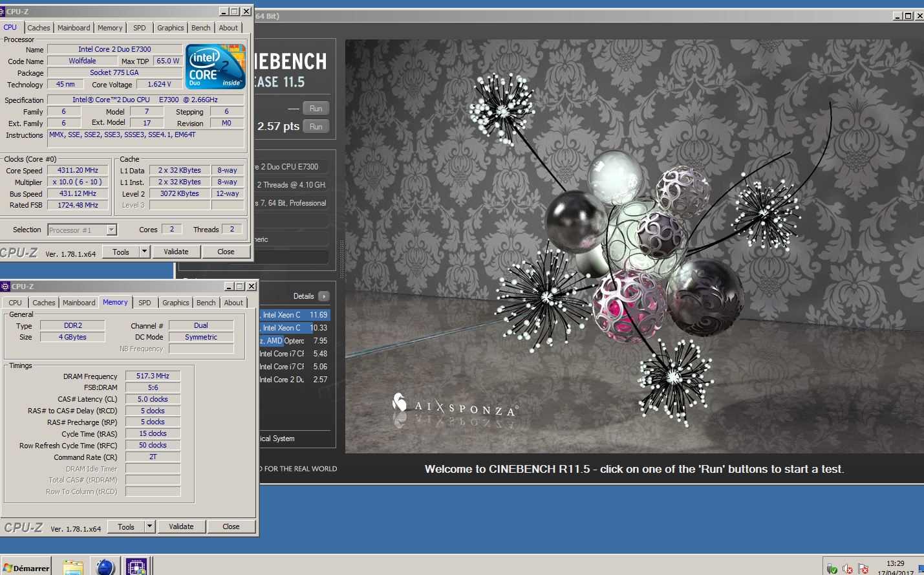Select About tab in Memory CPU-Z window
The width and height of the screenshot is (924, 575).
(x=233, y=303)
